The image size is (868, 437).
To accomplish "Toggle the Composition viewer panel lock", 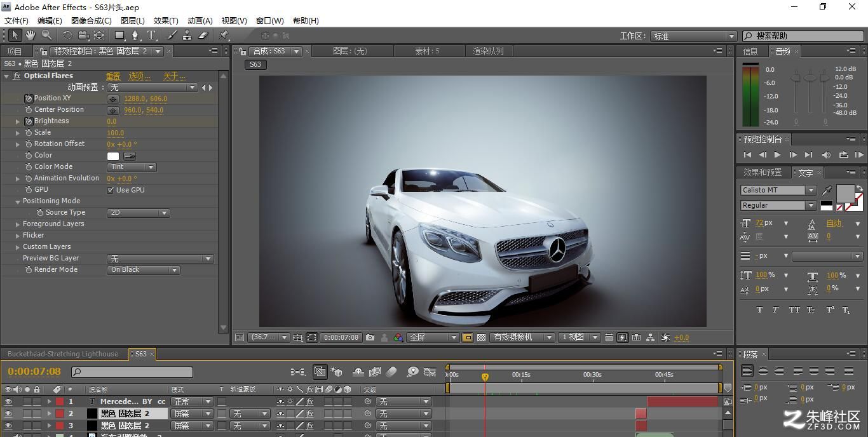I will pos(241,51).
